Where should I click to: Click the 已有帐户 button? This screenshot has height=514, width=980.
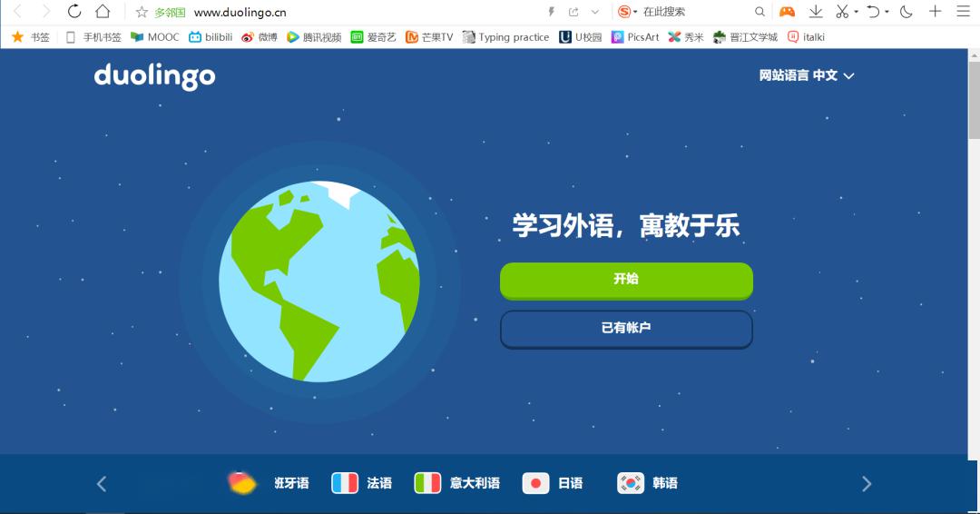point(626,329)
